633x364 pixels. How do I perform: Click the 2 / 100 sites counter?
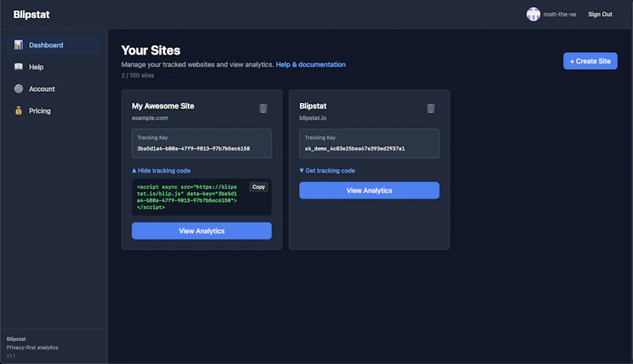[138, 75]
